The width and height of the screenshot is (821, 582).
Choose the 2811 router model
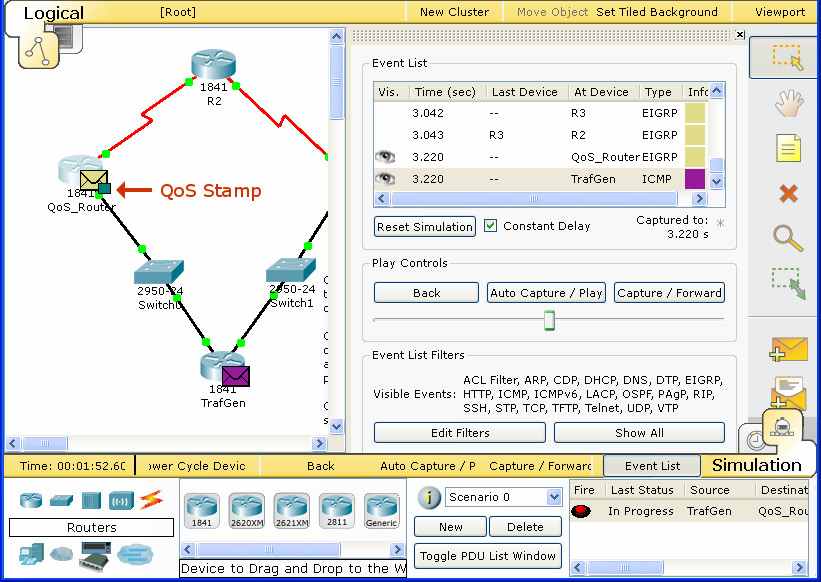(337, 510)
